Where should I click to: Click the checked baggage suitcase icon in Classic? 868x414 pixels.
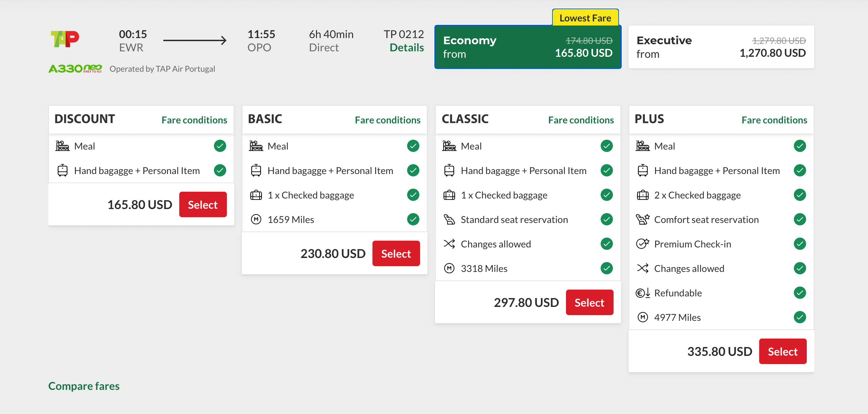449,195
